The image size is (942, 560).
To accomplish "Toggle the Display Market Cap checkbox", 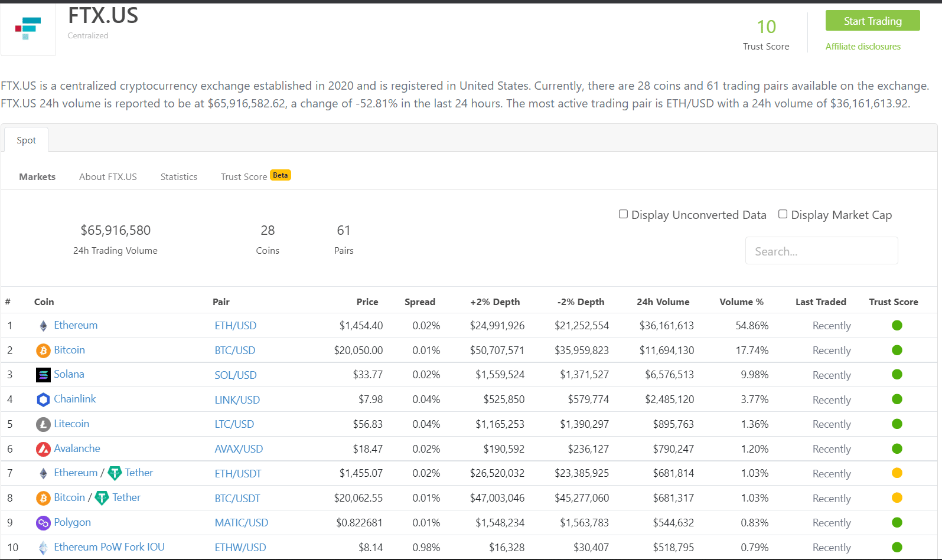I will coord(783,214).
